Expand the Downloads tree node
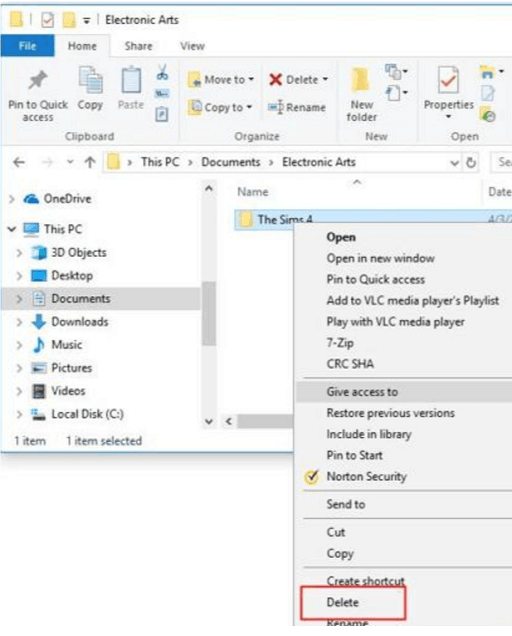 19,322
